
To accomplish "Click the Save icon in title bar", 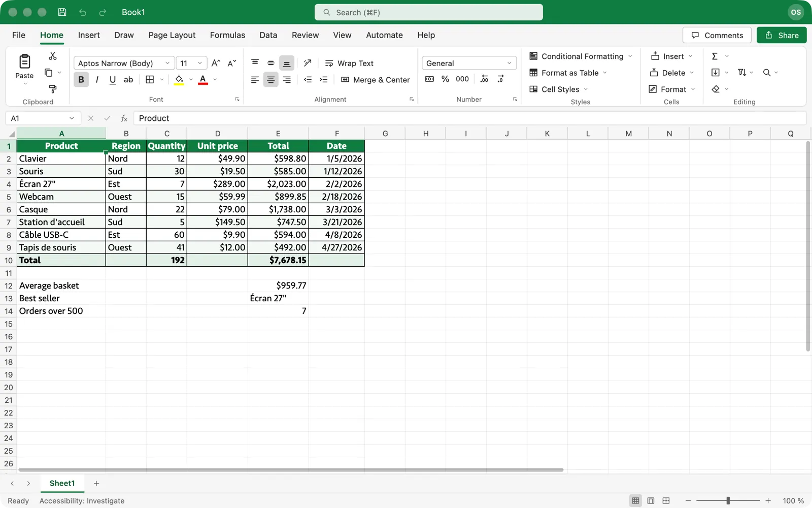I will point(62,12).
